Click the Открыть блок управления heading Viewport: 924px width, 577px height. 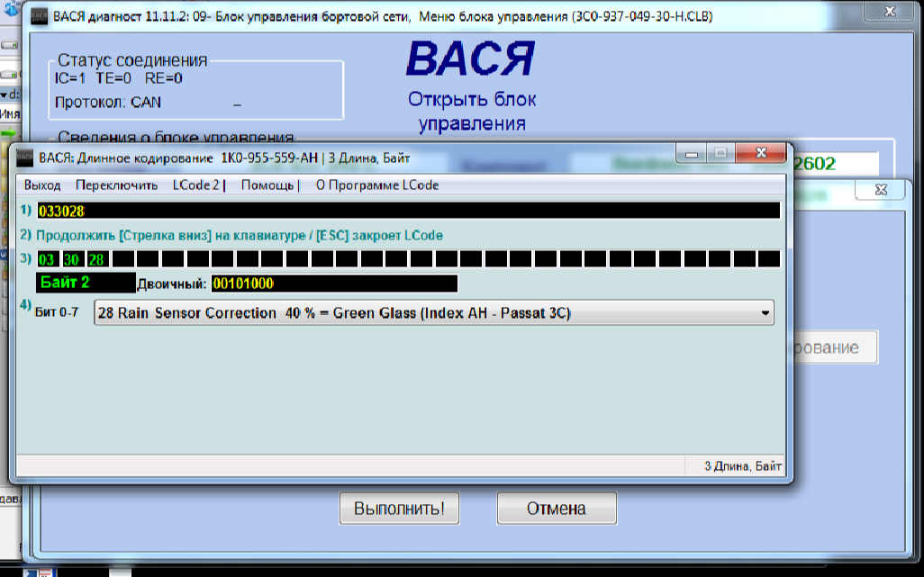point(472,112)
